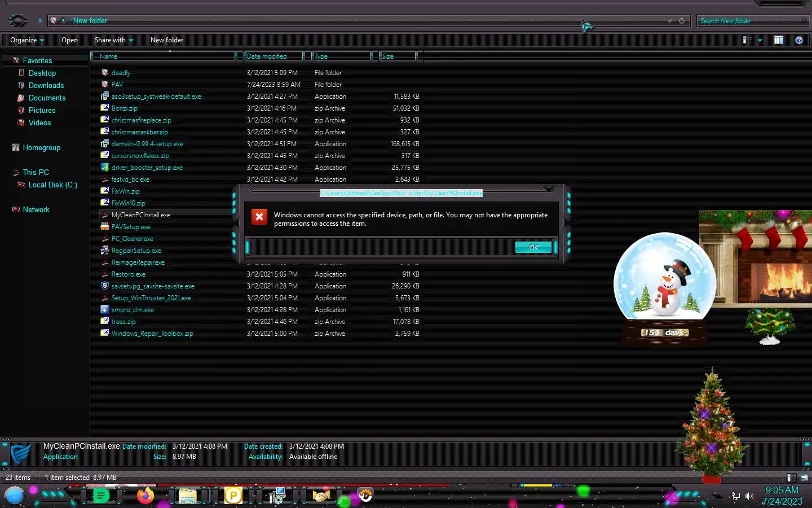The width and height of the screenshot is (812, 508).
Task: Select savsetupg_savsite-savsite.exe icon
Action: 104,286
